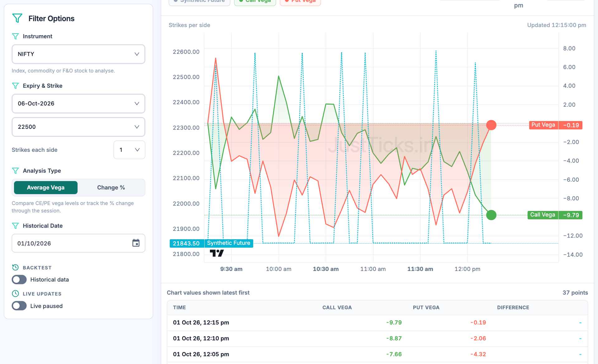598x364 pixels.
Task: Toggle the Historical data switch
Action: [x=19, y=280]
